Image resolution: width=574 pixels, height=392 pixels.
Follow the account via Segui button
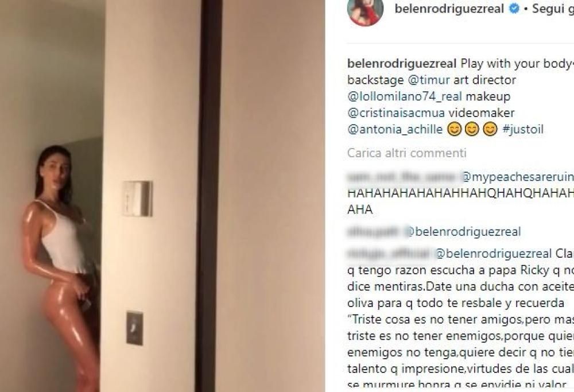point(553,9)
